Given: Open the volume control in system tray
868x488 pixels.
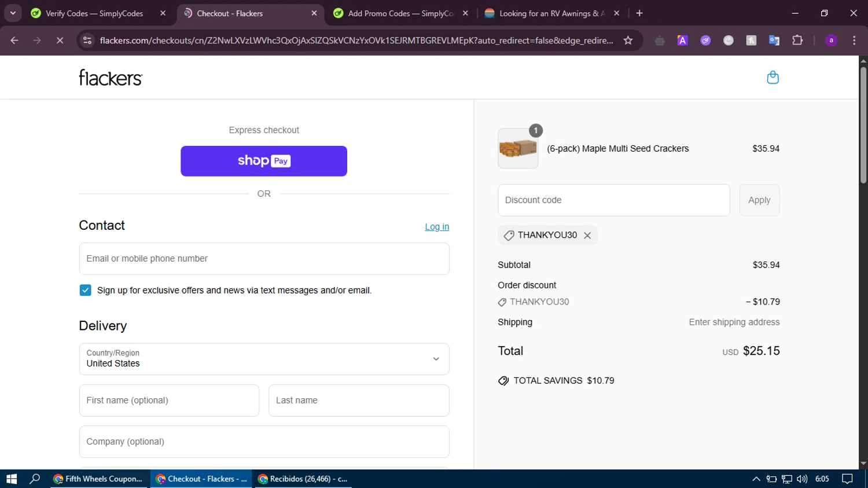Looking at the screenshot, I should [x=802, y=479].
